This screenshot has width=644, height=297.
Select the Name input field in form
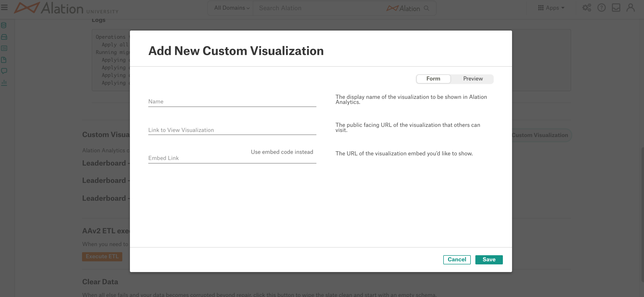click(x=232, y=101)
